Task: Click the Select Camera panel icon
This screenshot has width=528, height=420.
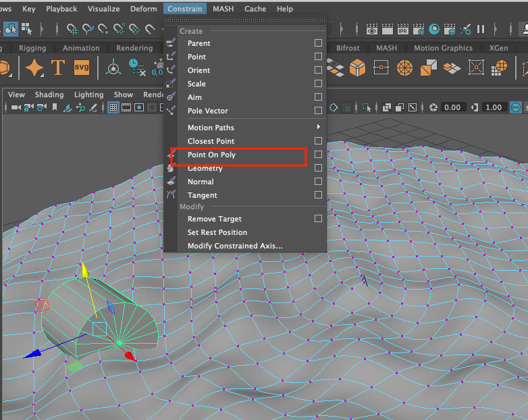Action: coord(16,107)
